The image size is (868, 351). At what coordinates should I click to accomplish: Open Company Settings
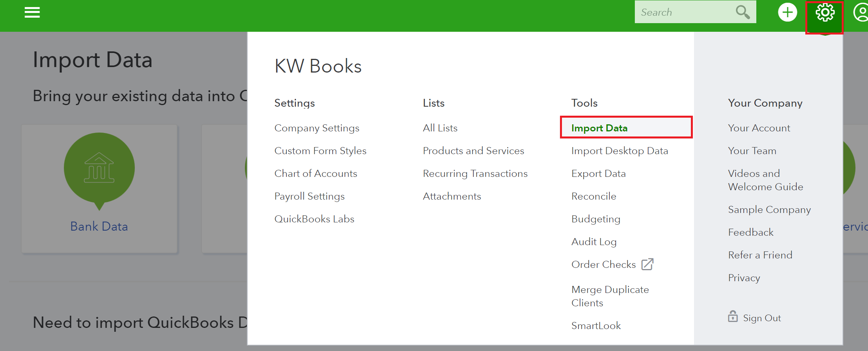pyautogui.click(x=317, y=128)
